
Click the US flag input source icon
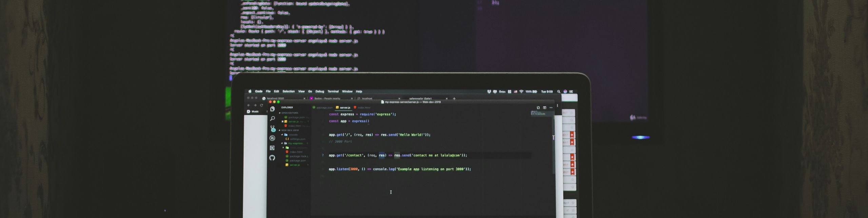[x=515, y=92]
